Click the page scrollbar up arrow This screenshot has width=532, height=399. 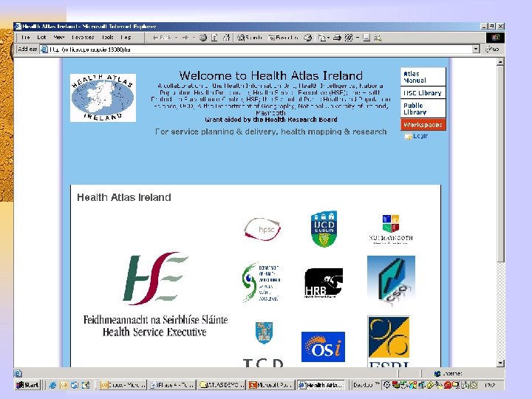tap(500, 62)
